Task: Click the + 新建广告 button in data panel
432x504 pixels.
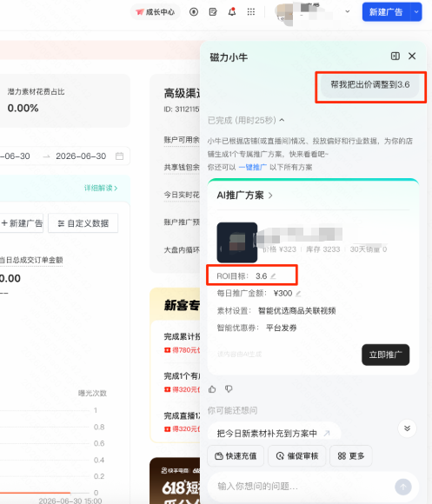Action: (22, 223)
